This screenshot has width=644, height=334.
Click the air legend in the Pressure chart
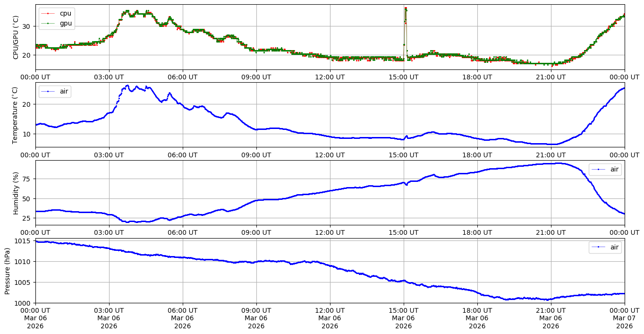605,247
